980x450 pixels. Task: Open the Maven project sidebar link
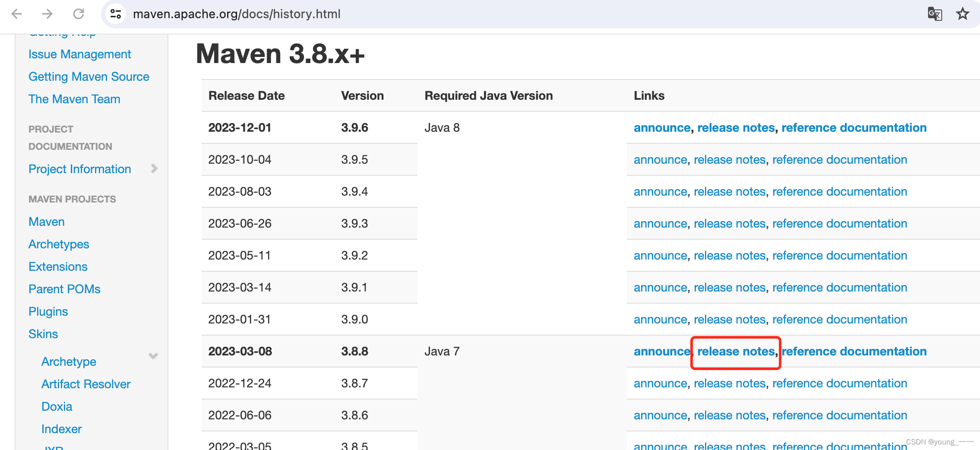click(x=47, y=222)
